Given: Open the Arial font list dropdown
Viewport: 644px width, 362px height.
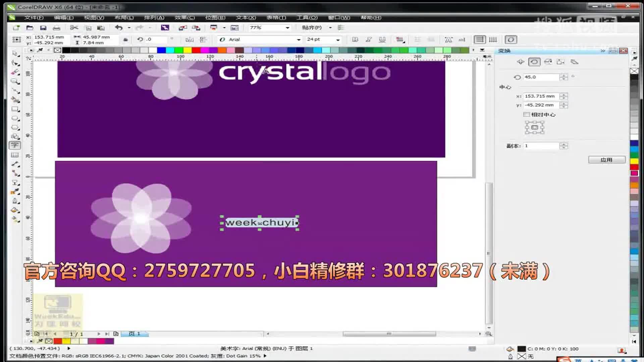Looking at the screenshot, I should pyautogui.click(x=299, y=39).
